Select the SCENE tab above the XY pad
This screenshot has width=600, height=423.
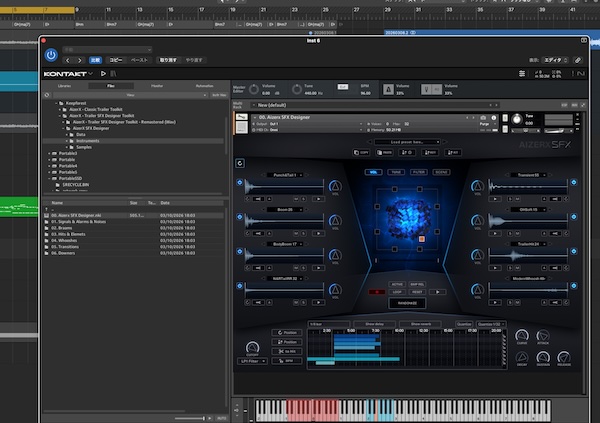pyautogui.click(x=441, y=172)
